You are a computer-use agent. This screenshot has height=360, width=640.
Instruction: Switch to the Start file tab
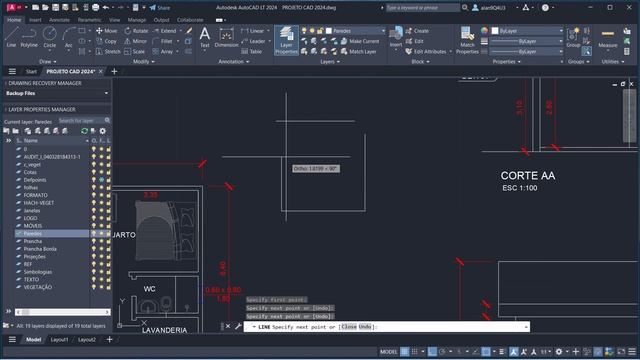pyautogui.click(x=31, y=71)
